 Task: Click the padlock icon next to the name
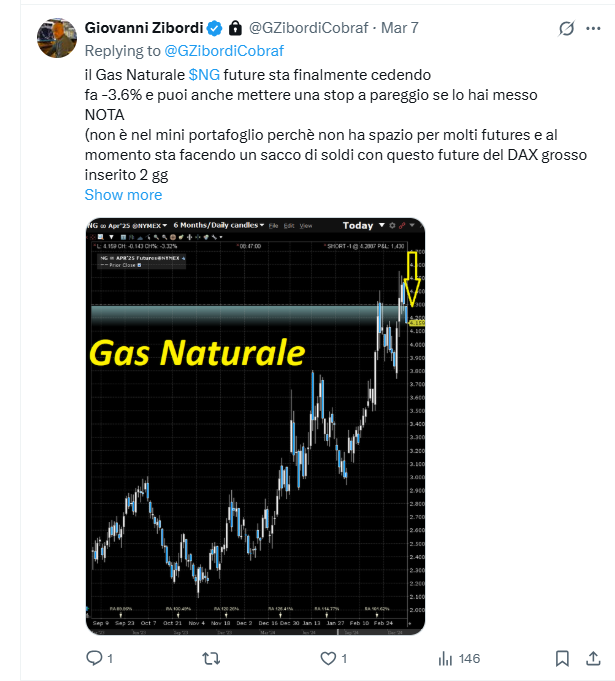pos(234,28)
